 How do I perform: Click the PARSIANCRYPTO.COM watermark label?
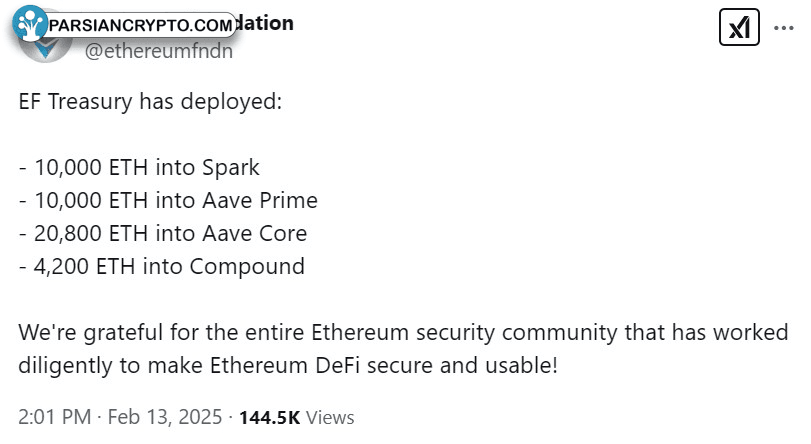click(141, 25)
